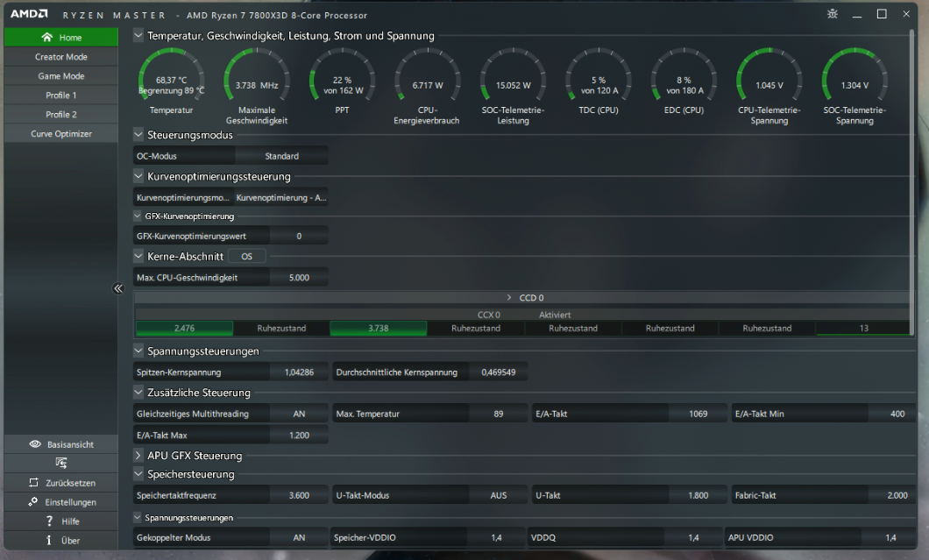Select Profile 1 in sidebar
929x560 pixels.
pyautogui.click(x=61, y=96)
